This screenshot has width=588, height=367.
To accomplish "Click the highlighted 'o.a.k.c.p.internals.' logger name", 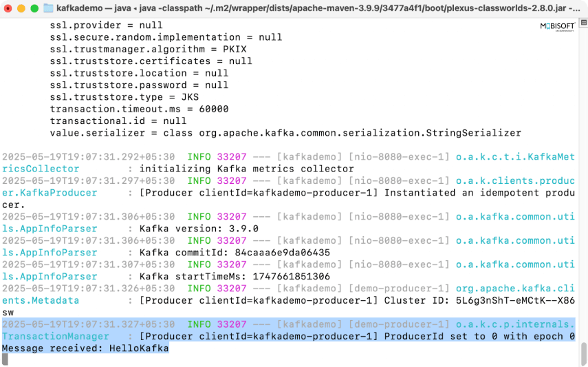I will click(515, 324).
